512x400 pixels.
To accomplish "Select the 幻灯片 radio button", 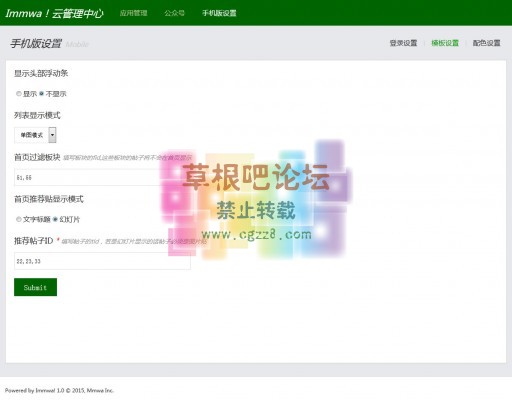I will 55,219.
